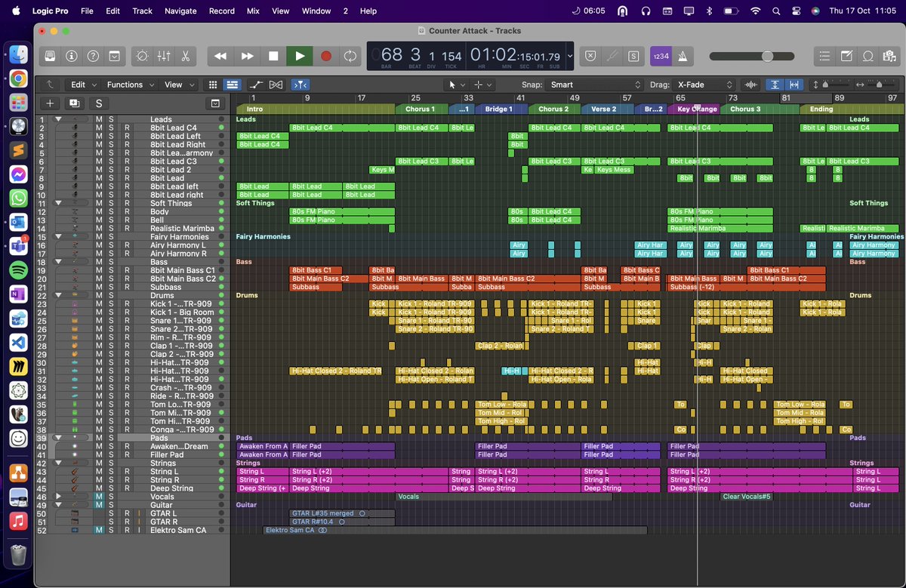
Task: Open the secondary crosshair tool menu
Action: (x=482, y=85)
